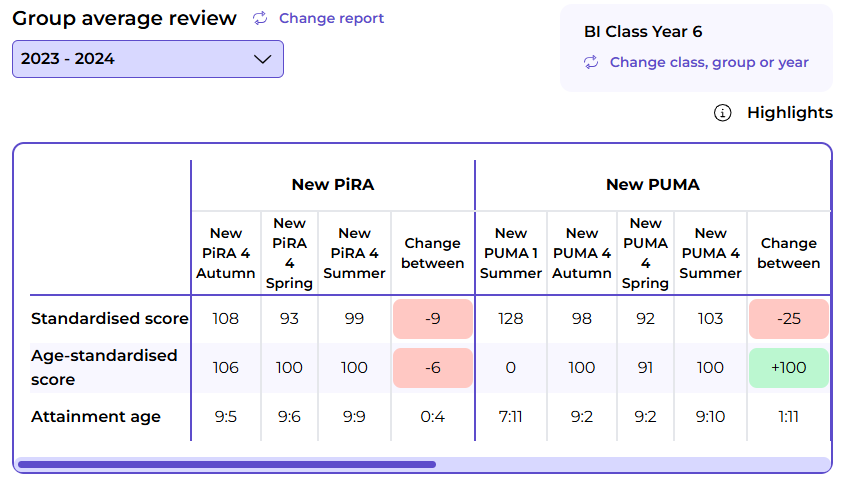Open the 2023 - 2024 year dropdown
841x483 pixels.
(x=148, y=59)
